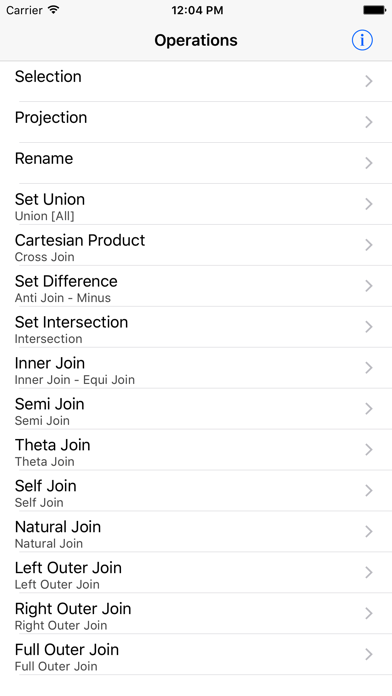Tap the arrow next to Self Join

(368, 490)
